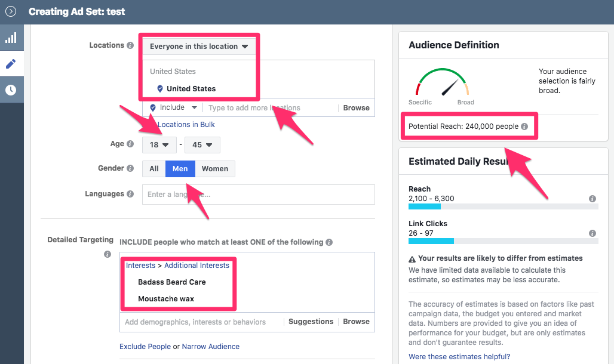This screenshot has height=364, width=614.
Task: Click Audience Definition heading
Action: click(x=454, y=45)
